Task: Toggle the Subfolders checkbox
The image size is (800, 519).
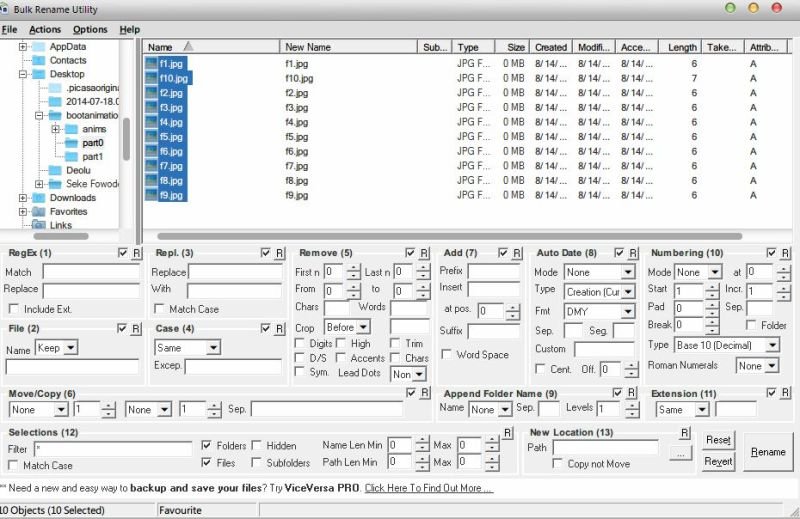Action: [x=257, y=462]
